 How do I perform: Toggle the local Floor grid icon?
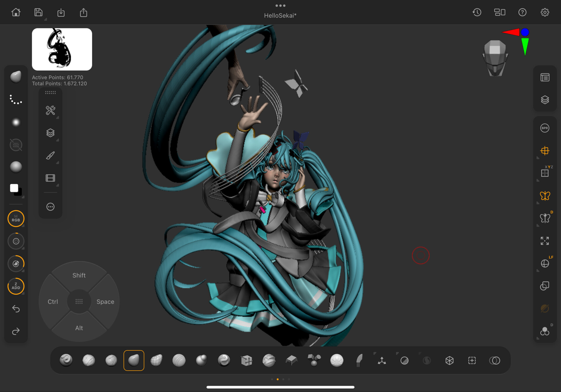[x=545, y=173]
